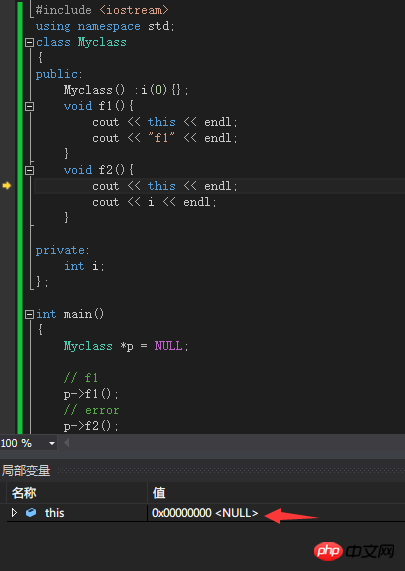Click the NULL macro in main
This screenshot has height=571, width=405.
[x=168, y=346]
